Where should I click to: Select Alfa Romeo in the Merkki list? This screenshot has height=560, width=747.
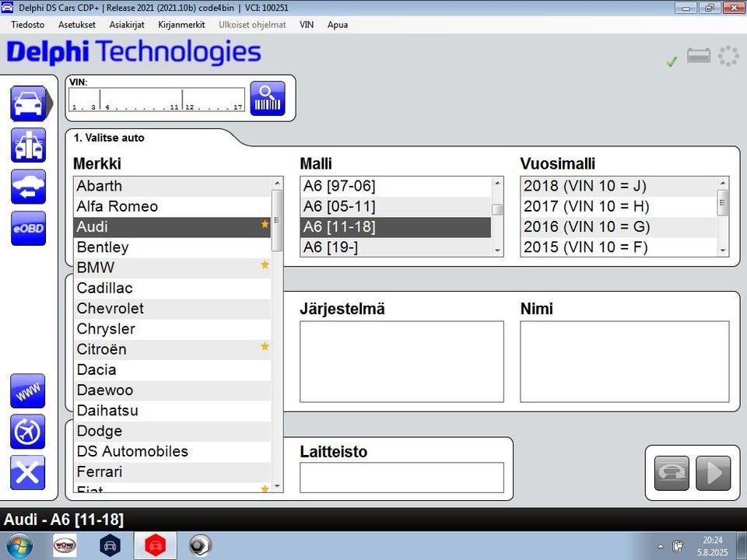tap(173, 207)
